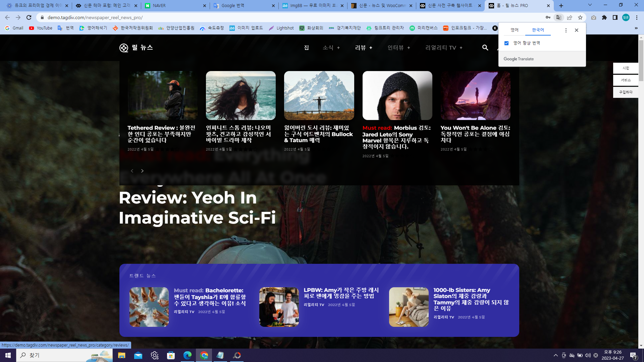Image resolution: width=644 pixels, height=362 pixels.
Task: Go to previous carousel slide arrow
Action: (x=132, y=171)
